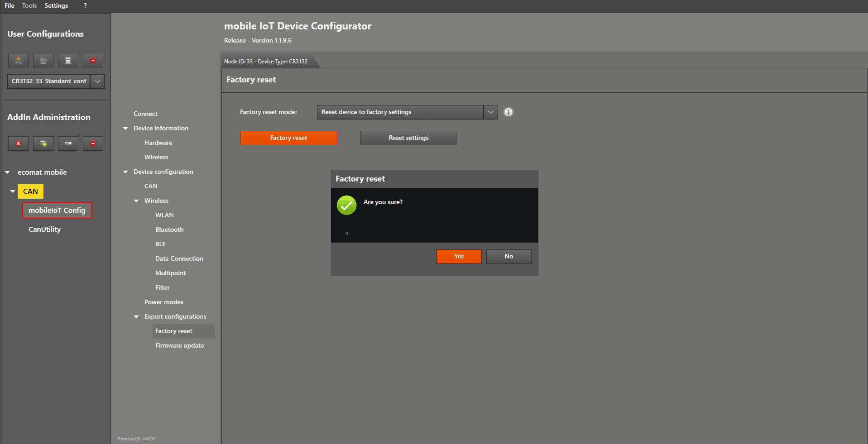
Task: Click the red minus icon under User Configurations
Action: 93,60
